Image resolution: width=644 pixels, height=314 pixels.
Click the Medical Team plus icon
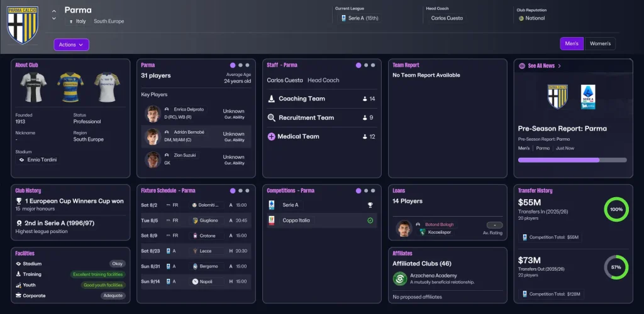tap(271, 136)
